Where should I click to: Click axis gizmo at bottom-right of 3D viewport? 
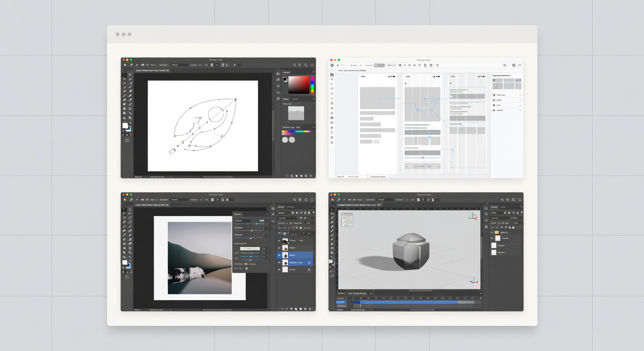474,280
